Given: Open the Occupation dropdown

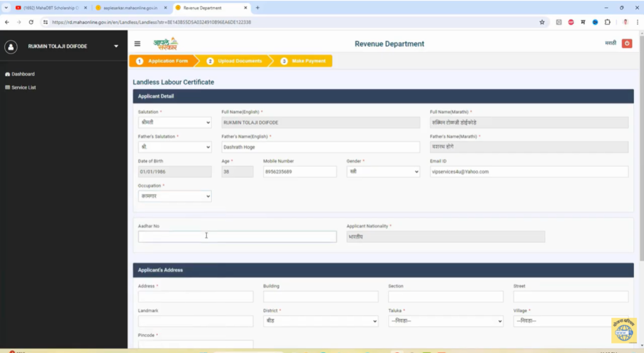Looking at the screenshot, I should tap(175, 196).
